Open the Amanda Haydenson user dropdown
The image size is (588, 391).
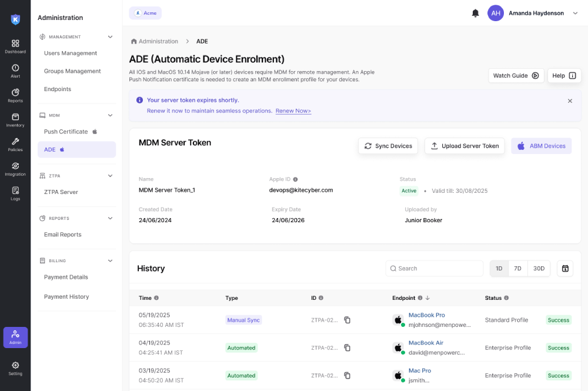[575, 13]
